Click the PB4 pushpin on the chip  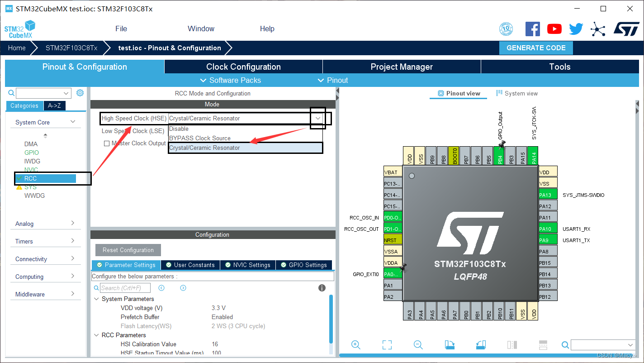(x=502, y=144)
